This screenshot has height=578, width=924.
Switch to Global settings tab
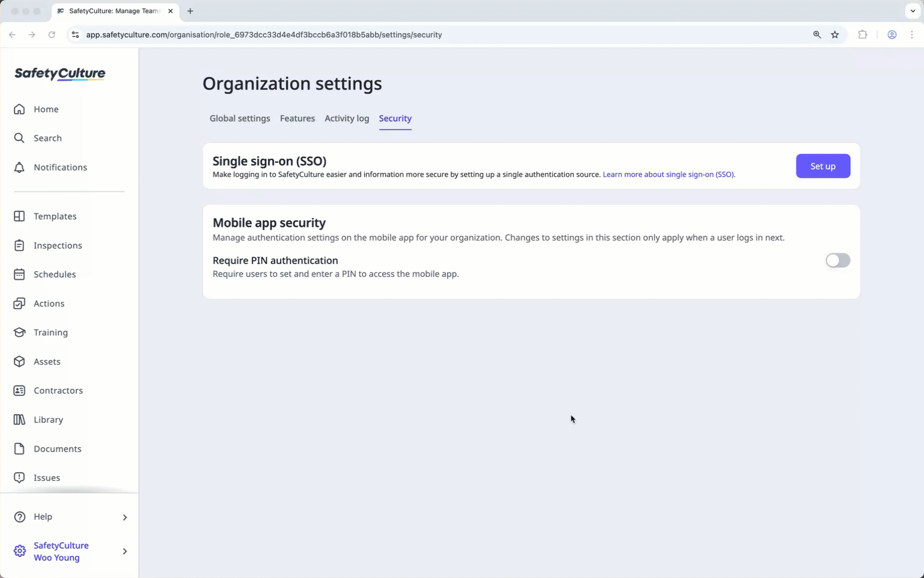pos(240,118)
